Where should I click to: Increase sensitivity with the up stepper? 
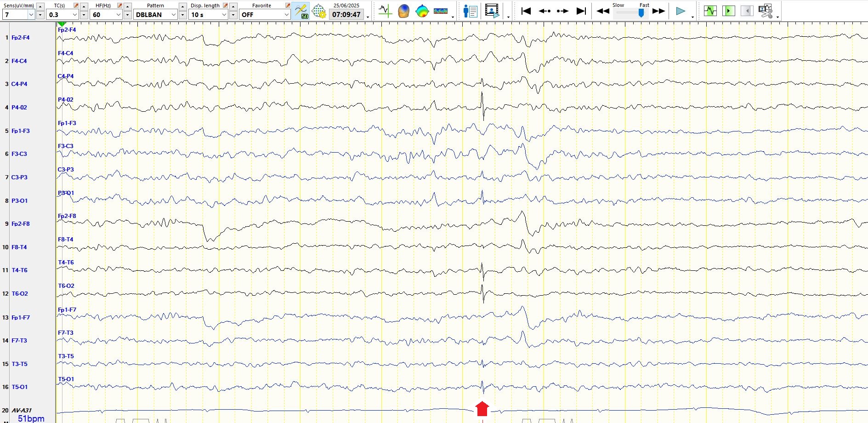[x=40, y=6]
